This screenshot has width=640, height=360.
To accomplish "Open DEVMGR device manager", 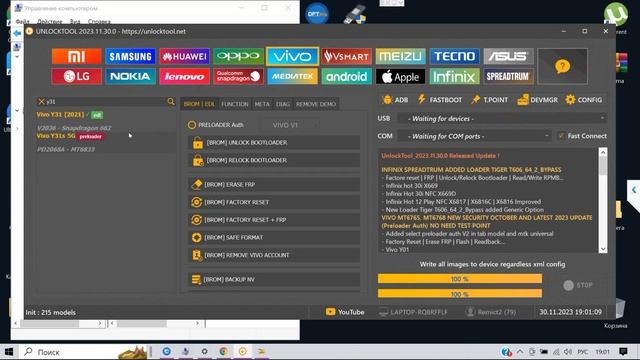I will pos(537,100).
